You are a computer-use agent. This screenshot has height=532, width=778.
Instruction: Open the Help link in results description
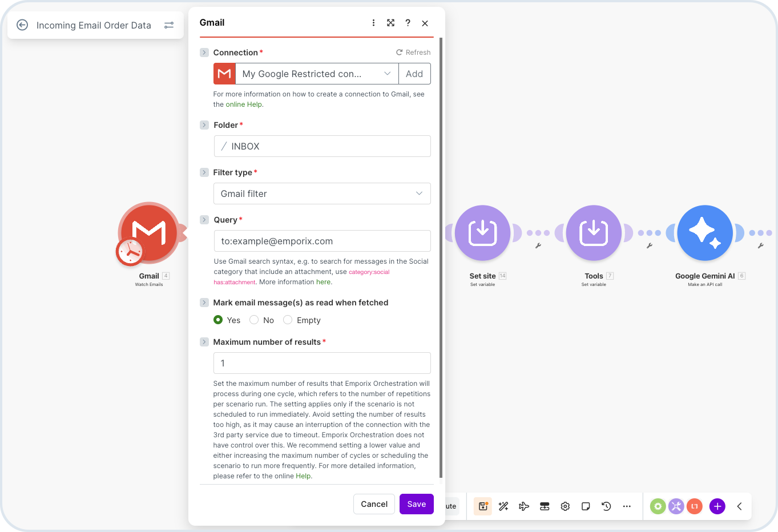click(x=303, y=476)
